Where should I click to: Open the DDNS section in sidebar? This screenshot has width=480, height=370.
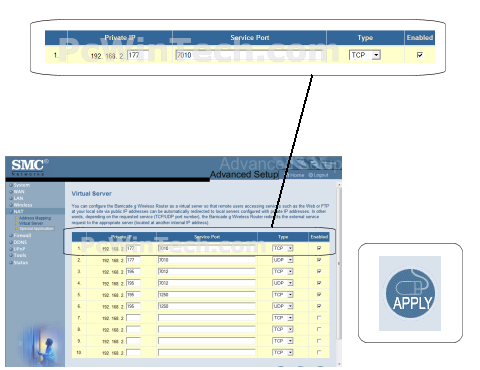[20, 242]
